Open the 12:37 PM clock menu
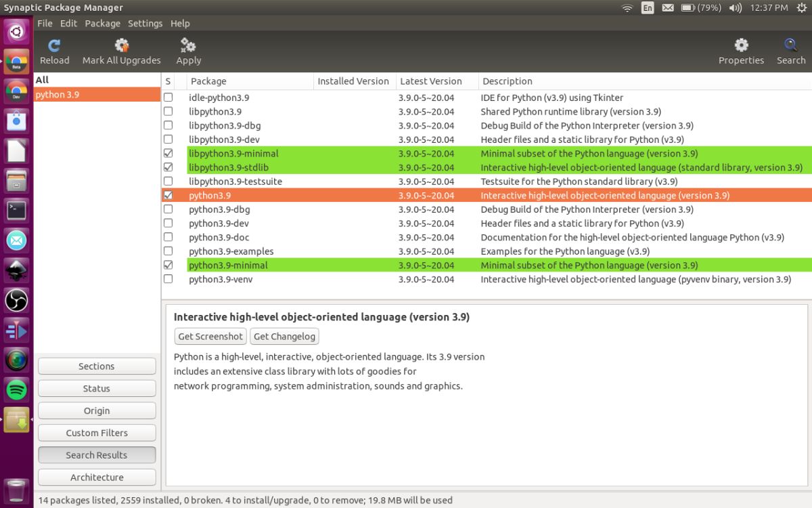Screen dimensions: 812x508 tap(769, 8)
